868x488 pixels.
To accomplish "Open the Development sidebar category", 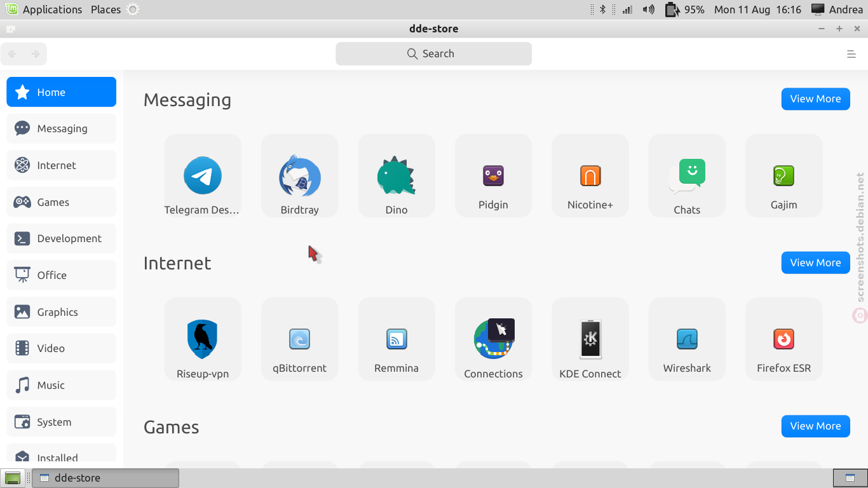I will [x=62, y=238].
